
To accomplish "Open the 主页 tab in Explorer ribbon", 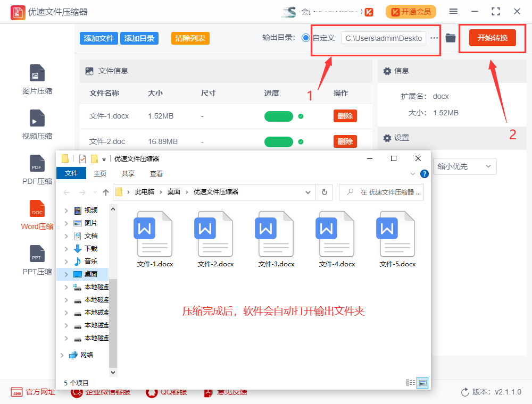I will pyautogui.click(x=100, y=173).
